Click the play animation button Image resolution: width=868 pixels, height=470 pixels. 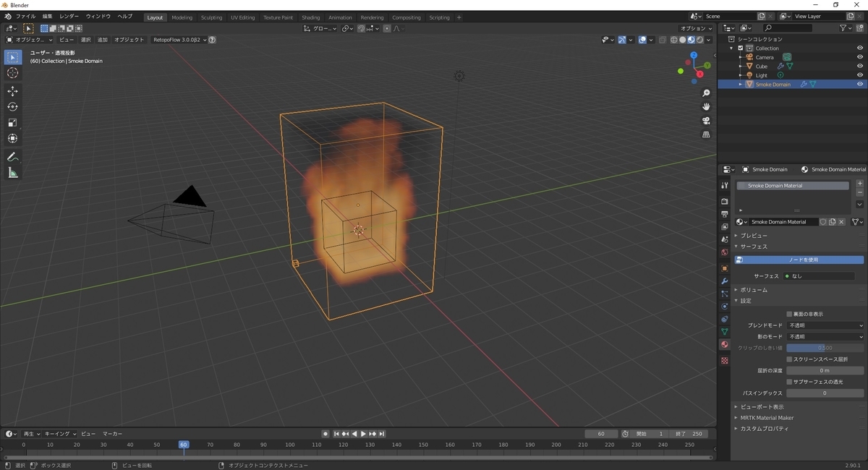coord(363,434)
